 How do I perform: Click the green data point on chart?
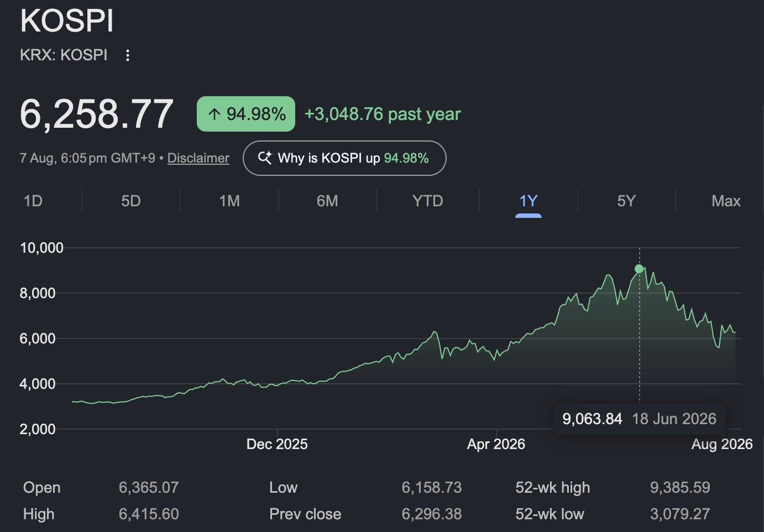tap(639, 269)
